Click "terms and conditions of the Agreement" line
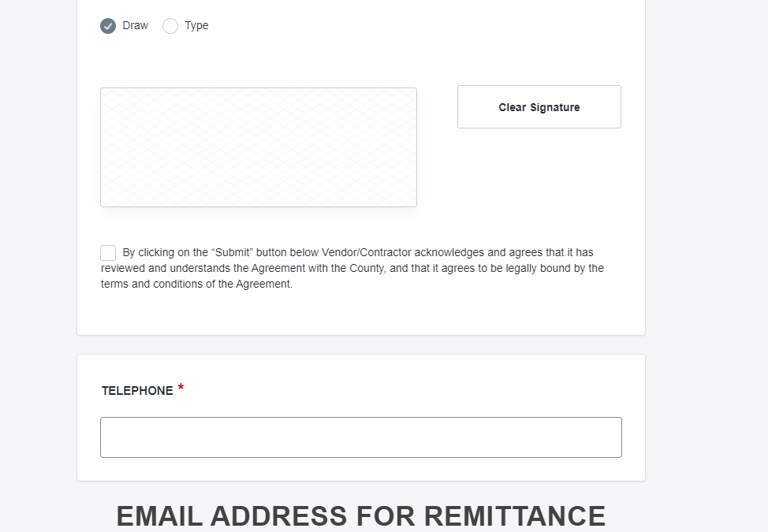Image resolution: width=768 pixels, height=532 pixels. 196,284
